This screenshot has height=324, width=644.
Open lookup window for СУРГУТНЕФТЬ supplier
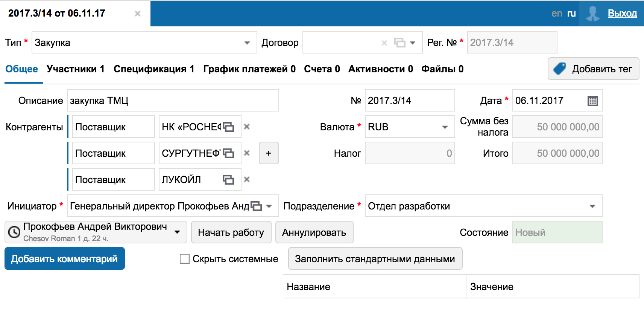228,153
